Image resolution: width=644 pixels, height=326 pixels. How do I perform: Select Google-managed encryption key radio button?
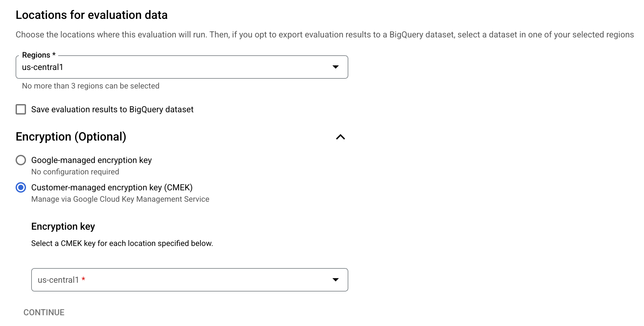pos(21,160)
